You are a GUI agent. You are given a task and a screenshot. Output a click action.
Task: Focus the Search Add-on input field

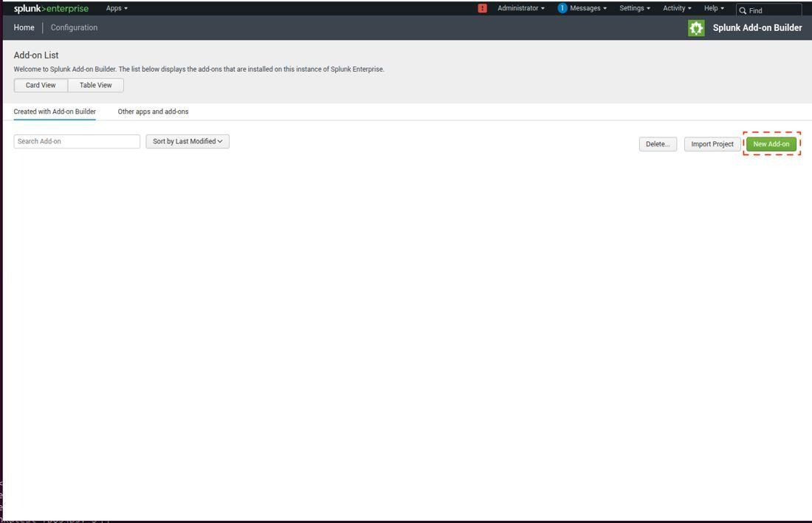[77, 142]
